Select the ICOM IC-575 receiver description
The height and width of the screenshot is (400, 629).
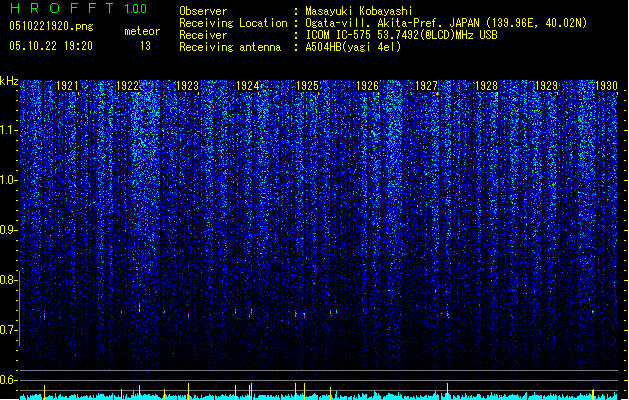(x=401, y=35)
